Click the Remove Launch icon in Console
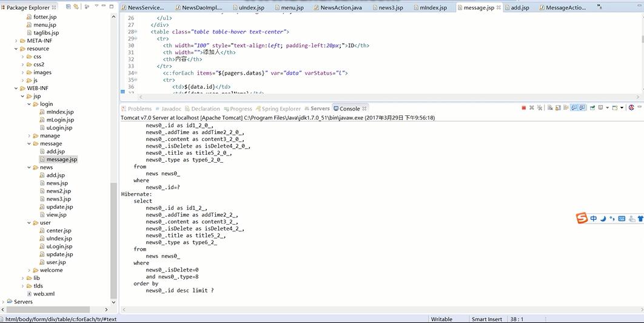Screen dimensions: 644x323 531,108
